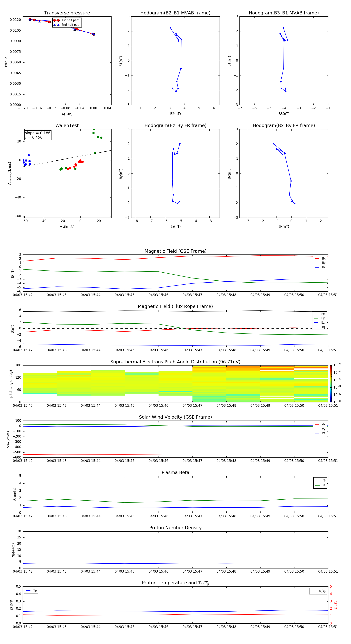Select the 'WalenTest' plot title

[67, 125]
